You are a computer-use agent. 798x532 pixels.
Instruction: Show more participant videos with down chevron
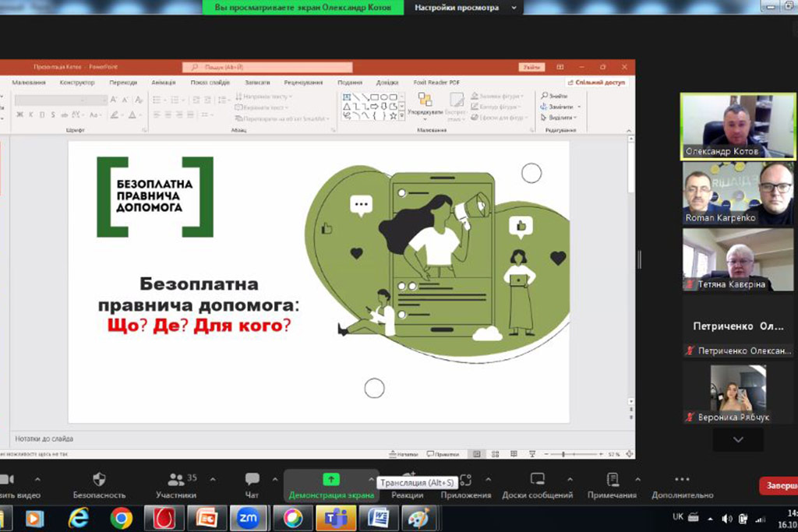(x=738, y=440)
